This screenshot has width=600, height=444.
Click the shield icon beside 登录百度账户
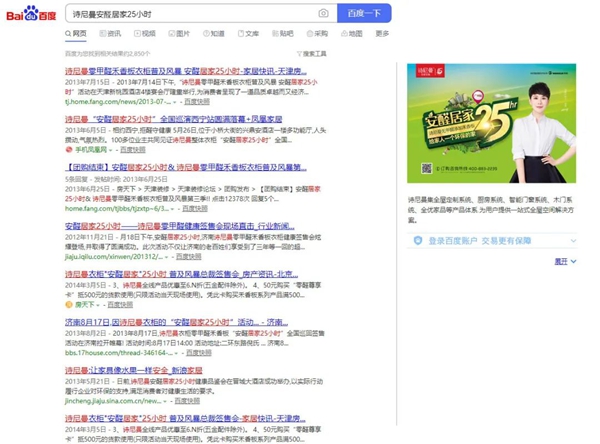[418, 240]
